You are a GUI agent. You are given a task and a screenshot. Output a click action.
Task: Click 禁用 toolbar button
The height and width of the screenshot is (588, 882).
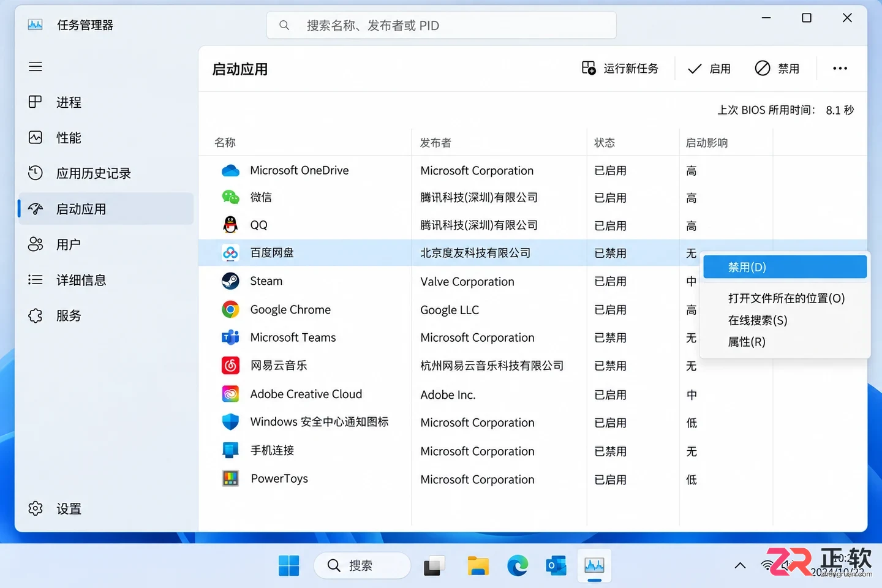[777, 69]
